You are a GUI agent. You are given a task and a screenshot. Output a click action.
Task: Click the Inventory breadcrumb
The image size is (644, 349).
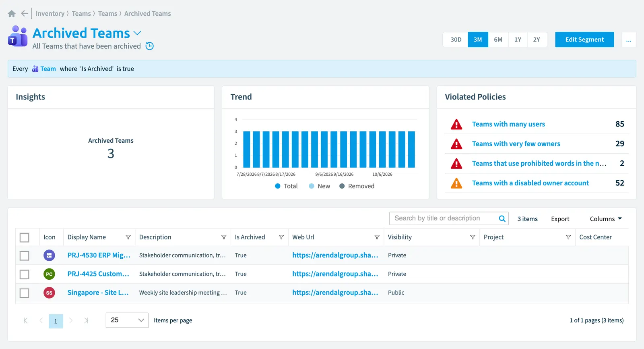tap(50, 14)
